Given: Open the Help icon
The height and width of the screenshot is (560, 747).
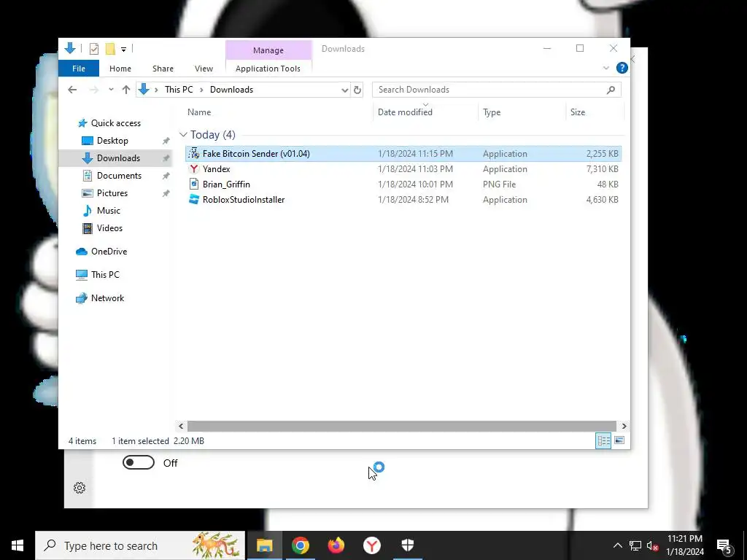Looking at the screenshot, I should tap(622, 68).
